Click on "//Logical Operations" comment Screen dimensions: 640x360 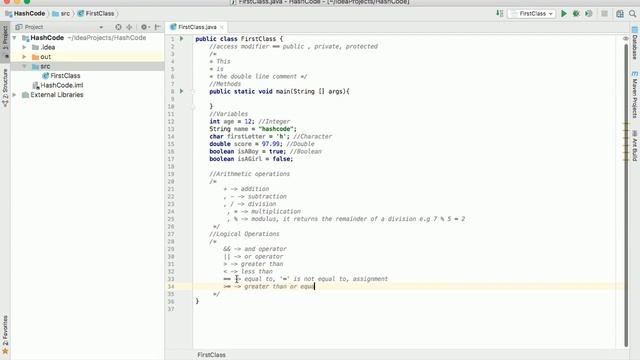244,234
